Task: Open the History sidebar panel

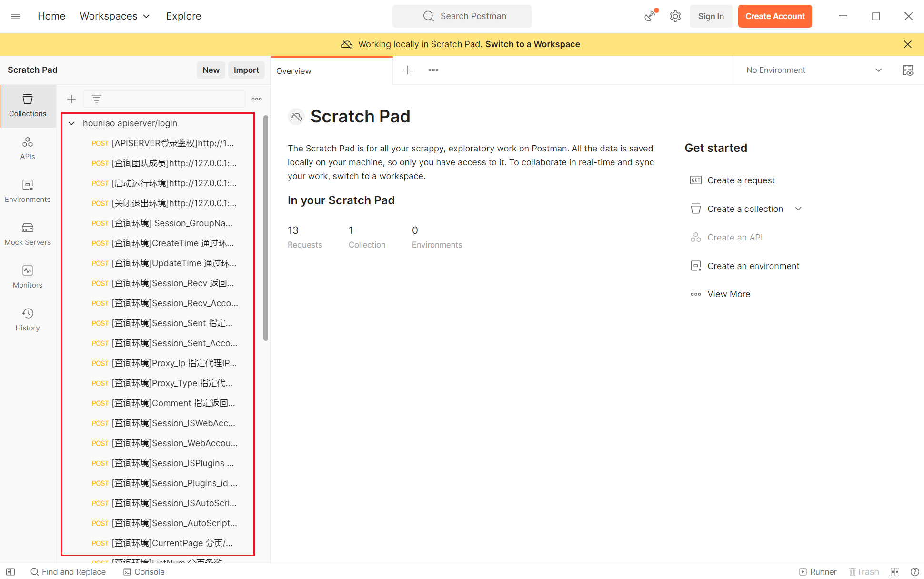Action: click(28, 320)
